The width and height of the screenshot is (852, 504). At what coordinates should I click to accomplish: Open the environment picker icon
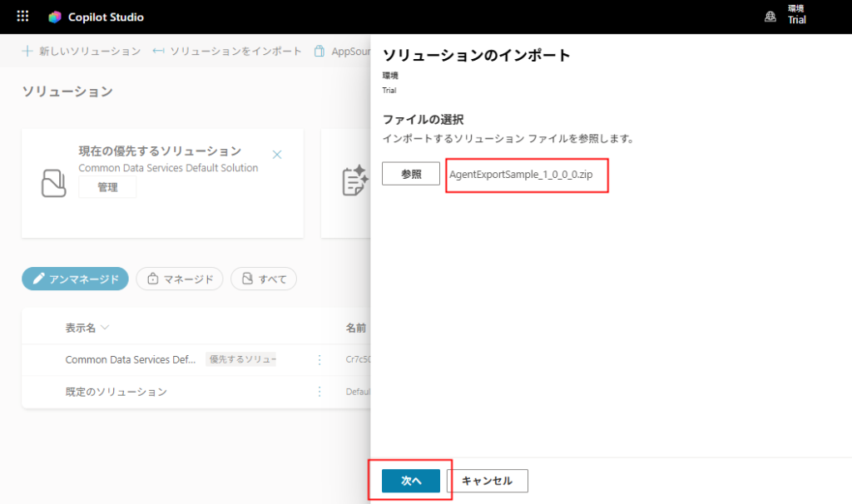point(770,17)
